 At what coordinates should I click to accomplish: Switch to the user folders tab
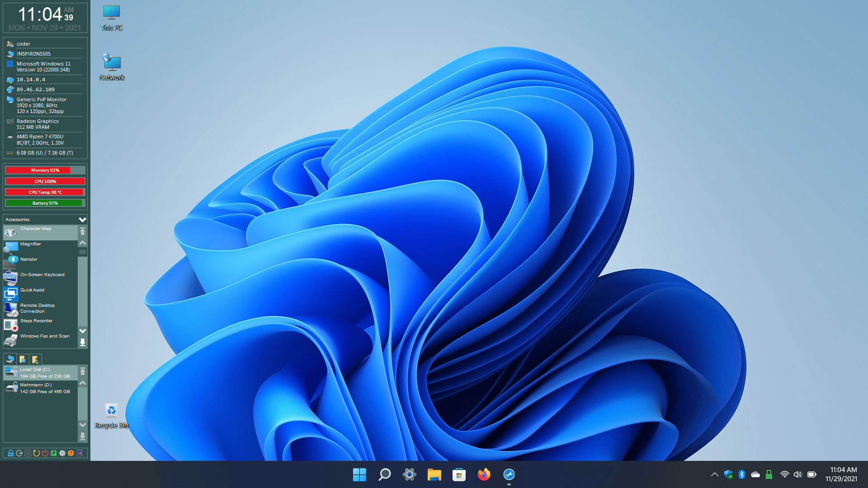coord(35,360)
